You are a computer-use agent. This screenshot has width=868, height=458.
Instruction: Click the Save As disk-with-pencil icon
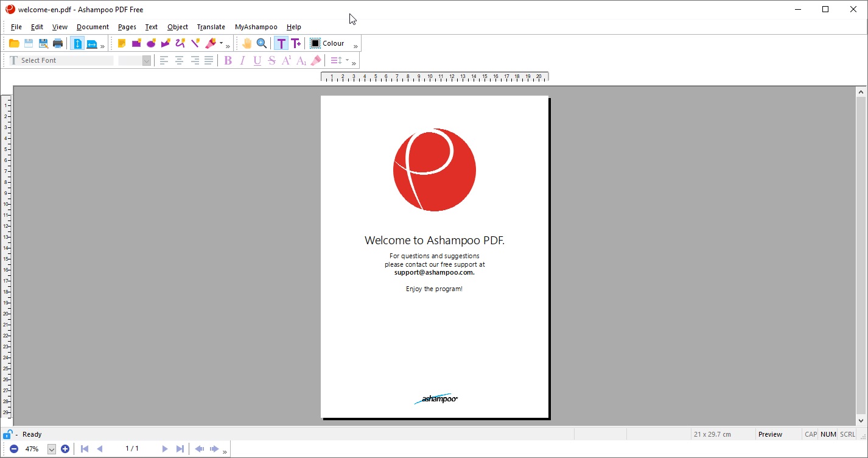[43, 43]
